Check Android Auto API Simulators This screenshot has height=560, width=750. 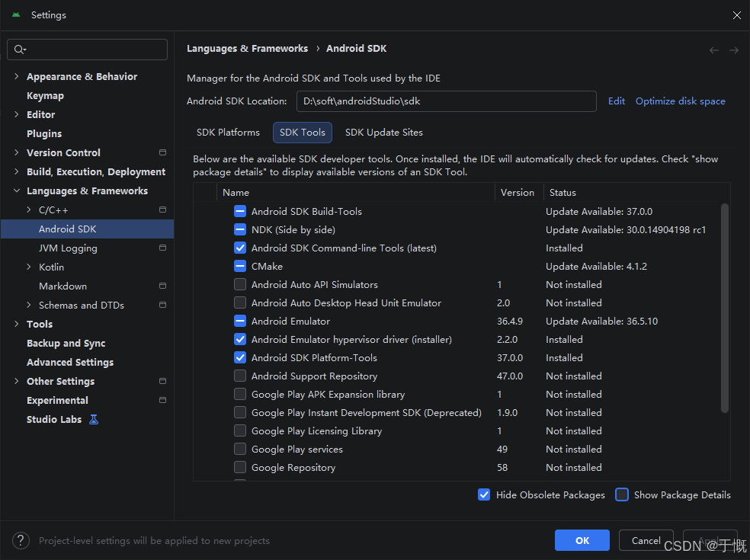pos(240,284)
